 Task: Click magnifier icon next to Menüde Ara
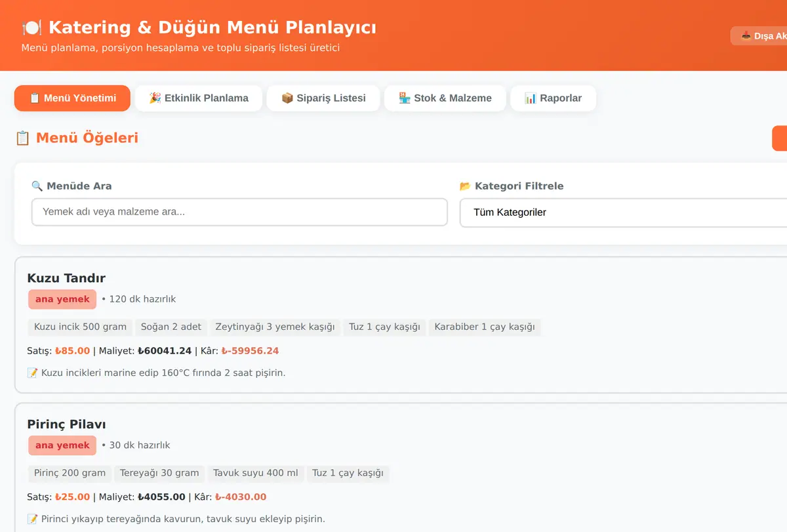tap(37, 186)
